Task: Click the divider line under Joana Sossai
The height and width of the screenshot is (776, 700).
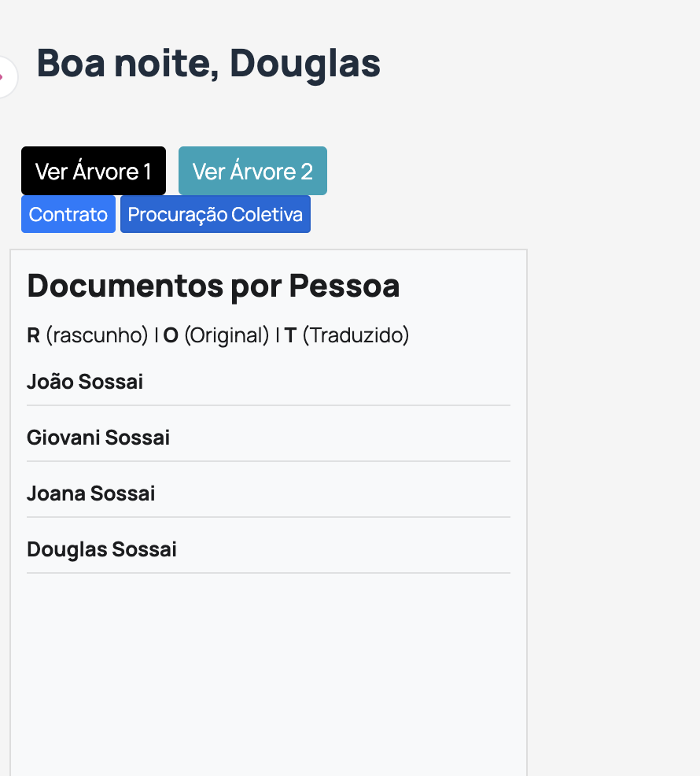Action: (268, 517)
